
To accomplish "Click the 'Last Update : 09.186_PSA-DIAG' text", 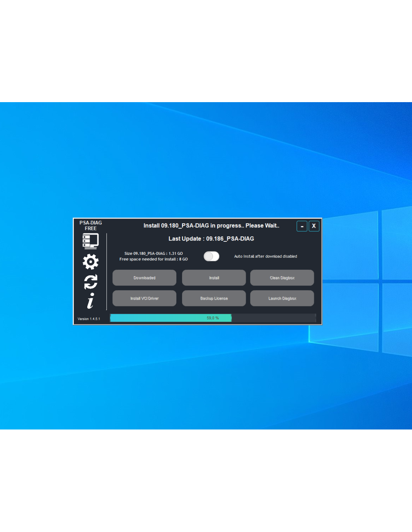I will (211, 239).
